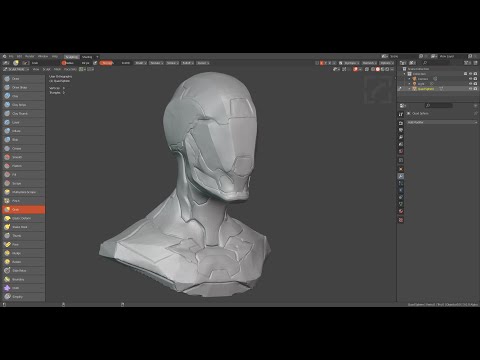Select the Cloth brush

[23, 288]
